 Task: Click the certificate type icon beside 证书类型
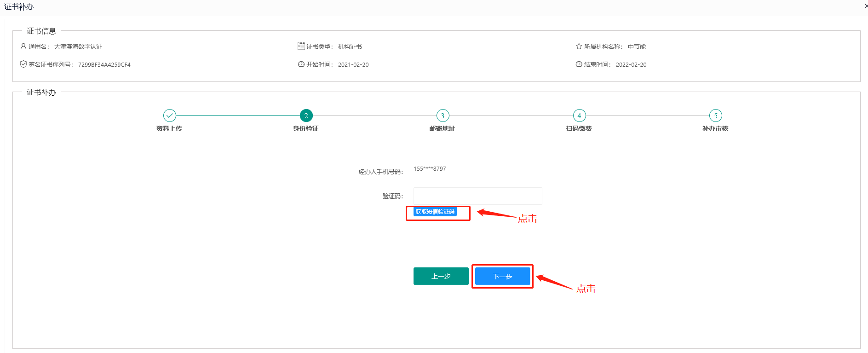click(301, 46)
